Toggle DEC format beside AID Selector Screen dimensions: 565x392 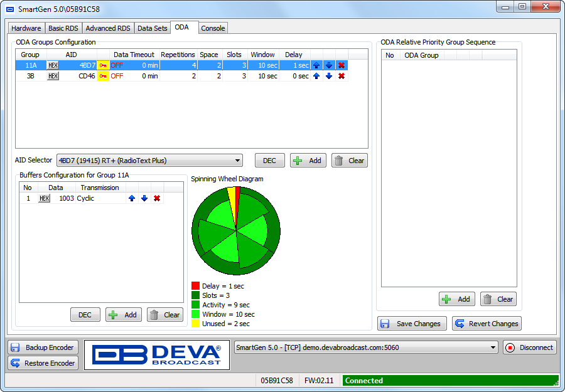(x=269, y=161)
